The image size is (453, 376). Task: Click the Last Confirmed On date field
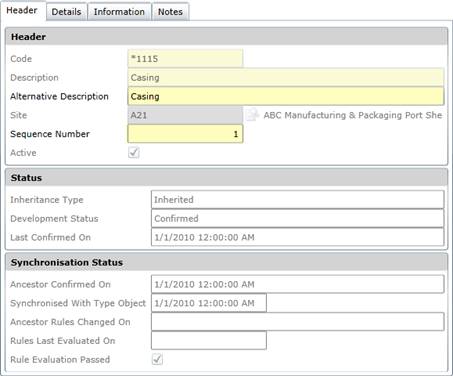pos(298,237)
